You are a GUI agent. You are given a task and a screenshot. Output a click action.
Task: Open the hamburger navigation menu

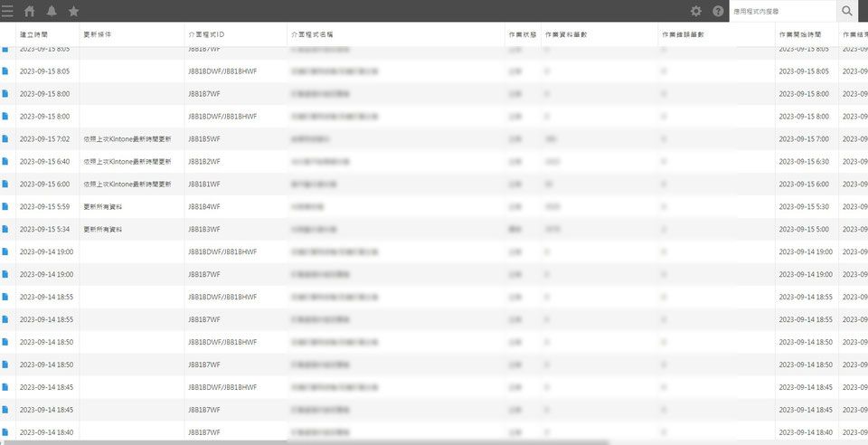[x=7, y=11]
